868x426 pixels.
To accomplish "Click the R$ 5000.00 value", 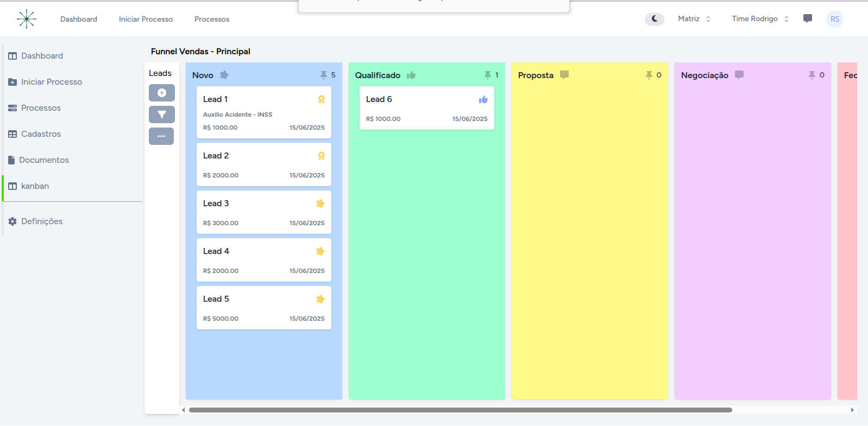I will [x=221, y=319].
